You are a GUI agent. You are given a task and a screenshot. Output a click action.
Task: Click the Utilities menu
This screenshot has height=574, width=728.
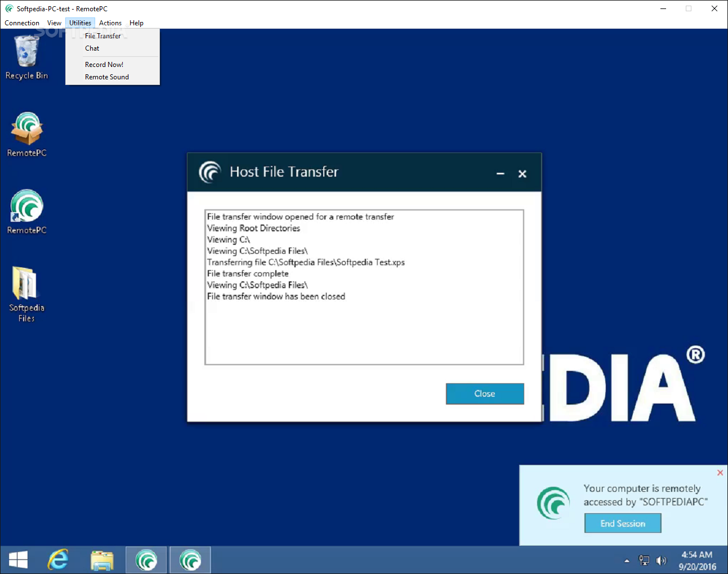pos(80,23)
